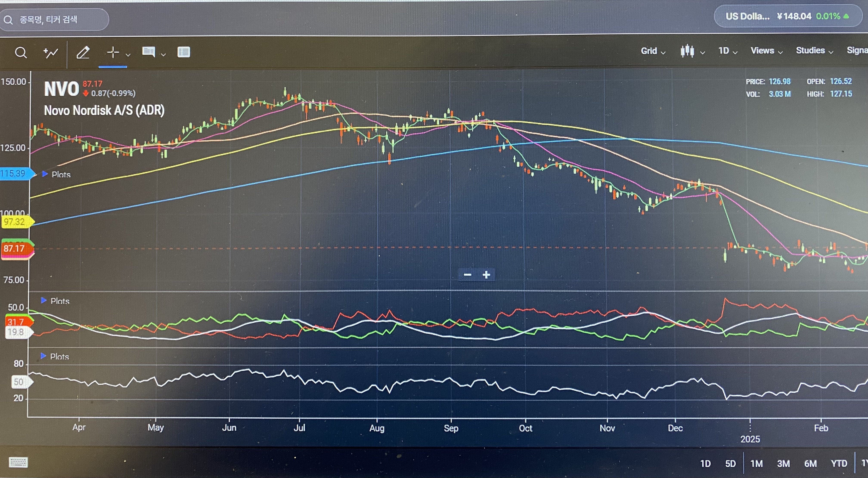868x478 pixels.
Task: Click the magnifier icon inside the ticker search box
Action: 8,20
